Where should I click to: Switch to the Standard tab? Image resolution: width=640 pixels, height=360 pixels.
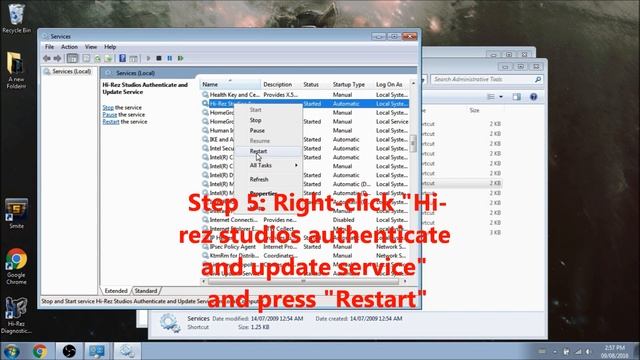click(x=146, y=291)
